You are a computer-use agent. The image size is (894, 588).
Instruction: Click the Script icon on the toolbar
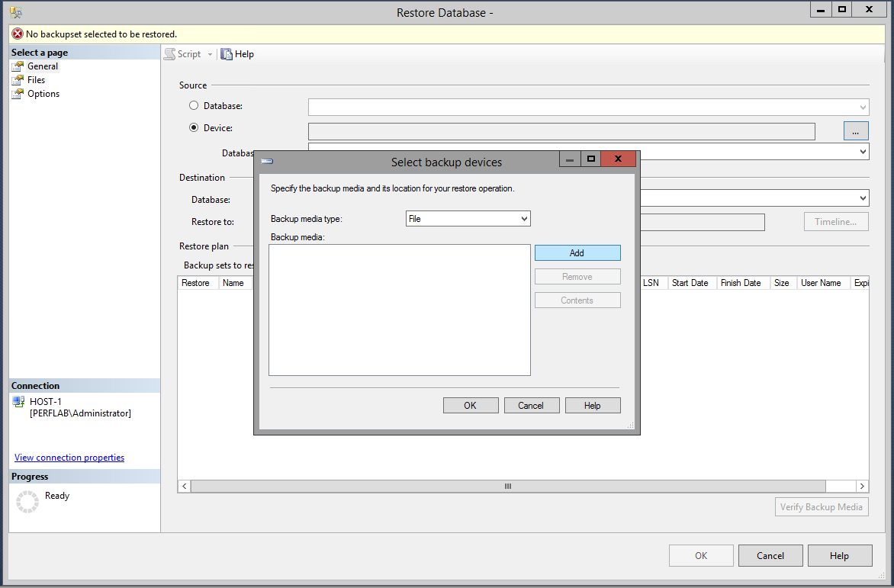pyautogui.click(x=172, y=53)
